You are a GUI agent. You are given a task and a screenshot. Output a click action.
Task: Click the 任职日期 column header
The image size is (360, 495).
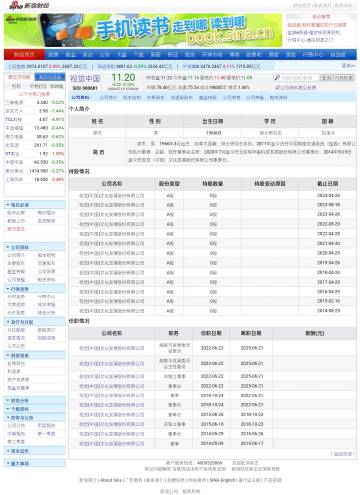tap(211, 333)
